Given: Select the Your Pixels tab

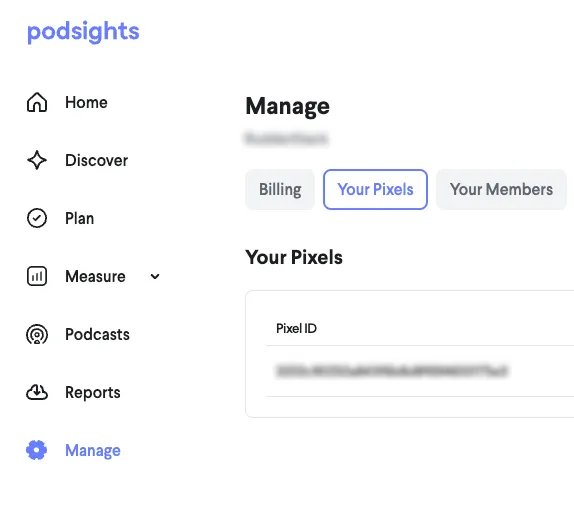Looking at the screenshot, I should 375,190.
